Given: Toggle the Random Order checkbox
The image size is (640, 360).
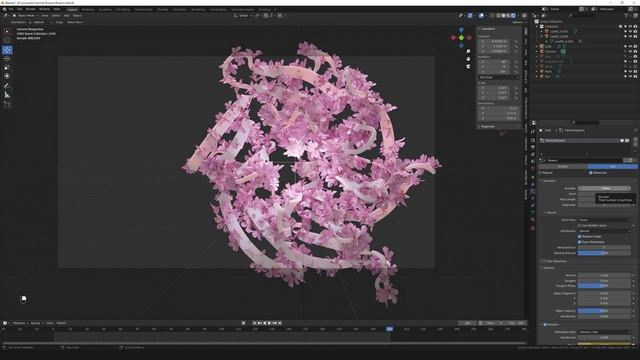Looking at the screenshot, I should pos(580,236).
